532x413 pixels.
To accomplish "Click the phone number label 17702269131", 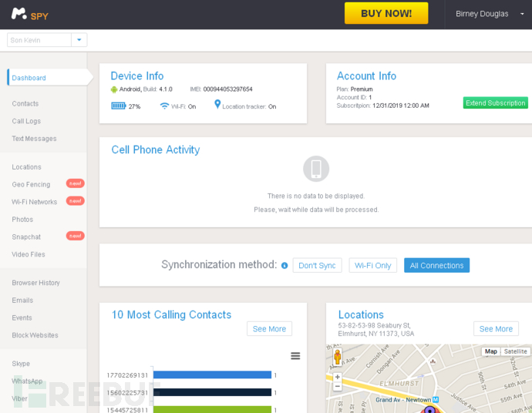I will (x=127, y=375).
